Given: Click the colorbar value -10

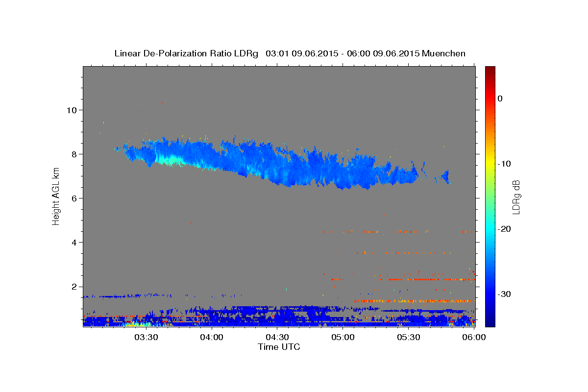Looking at the screenshot, I should tap(504, 164).
